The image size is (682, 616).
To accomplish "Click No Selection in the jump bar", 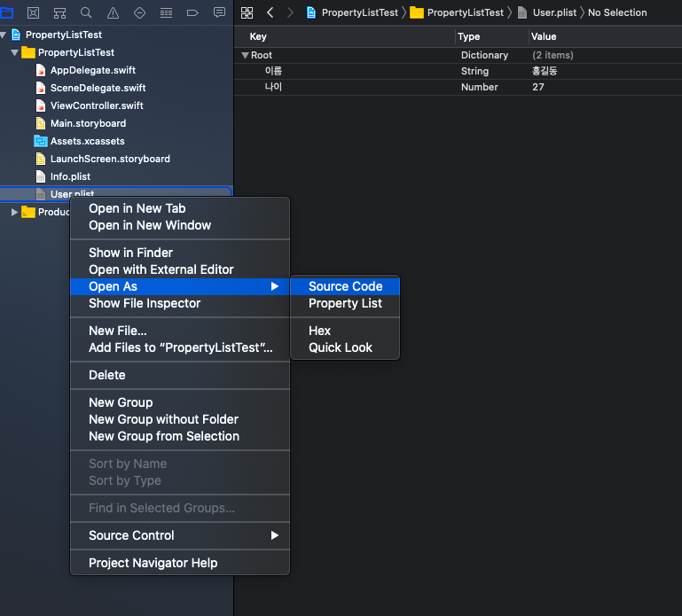I will point(617,12).
